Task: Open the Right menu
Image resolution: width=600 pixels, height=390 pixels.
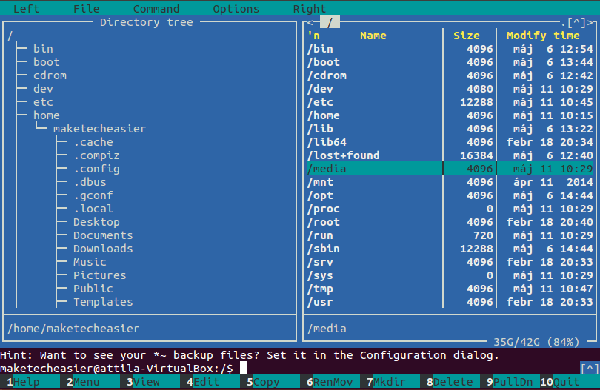Action: (x=309, y=8)
